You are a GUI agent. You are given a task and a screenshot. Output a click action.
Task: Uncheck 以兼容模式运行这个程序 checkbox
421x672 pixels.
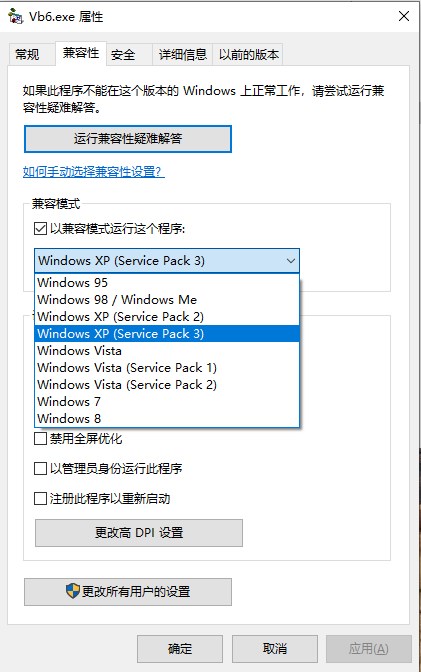click(x=40, y=228)
